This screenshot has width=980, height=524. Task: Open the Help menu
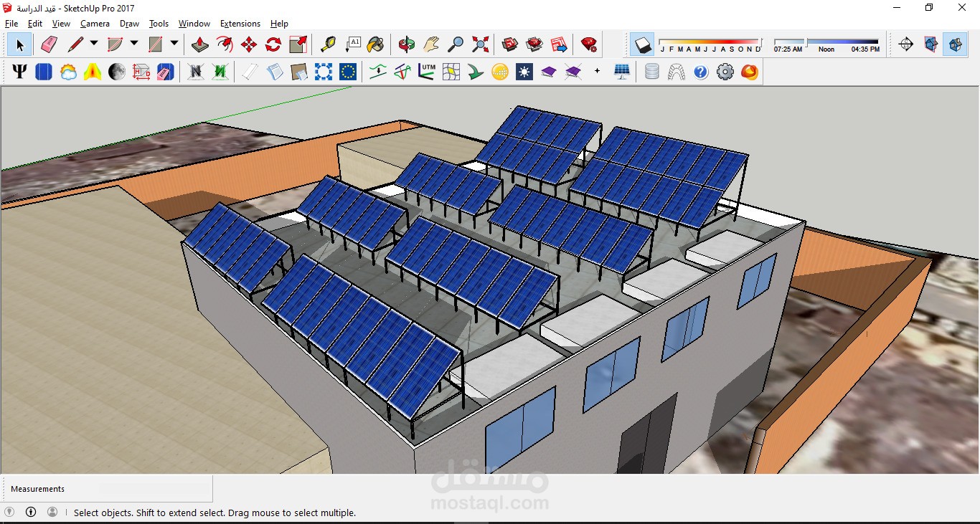click(x=279, y=24)
